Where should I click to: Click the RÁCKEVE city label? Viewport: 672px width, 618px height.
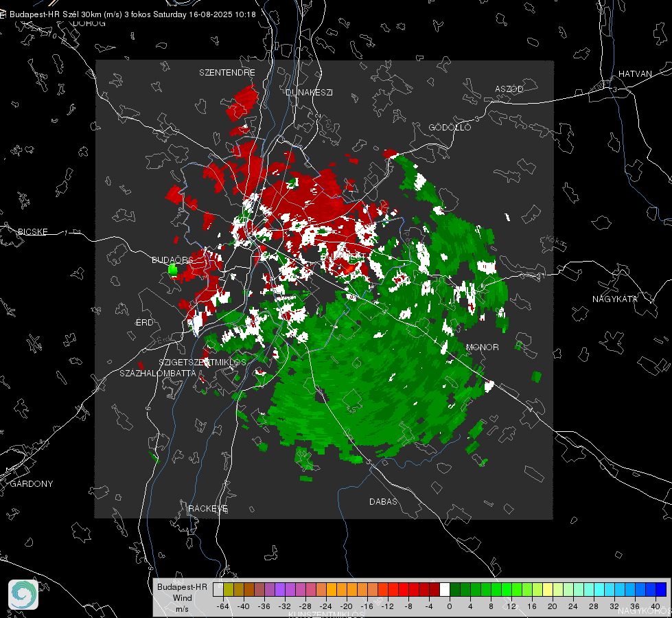coord(208,508)
